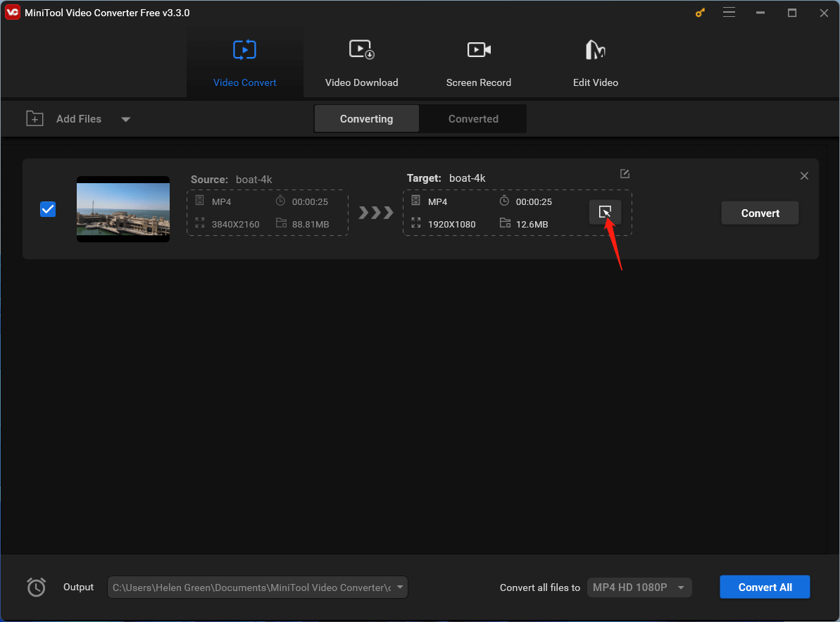The height and width of the screenshot is (622, 840).
Task: Minimize the MiniTool Video Converter window
Action: tap(760, 13)
